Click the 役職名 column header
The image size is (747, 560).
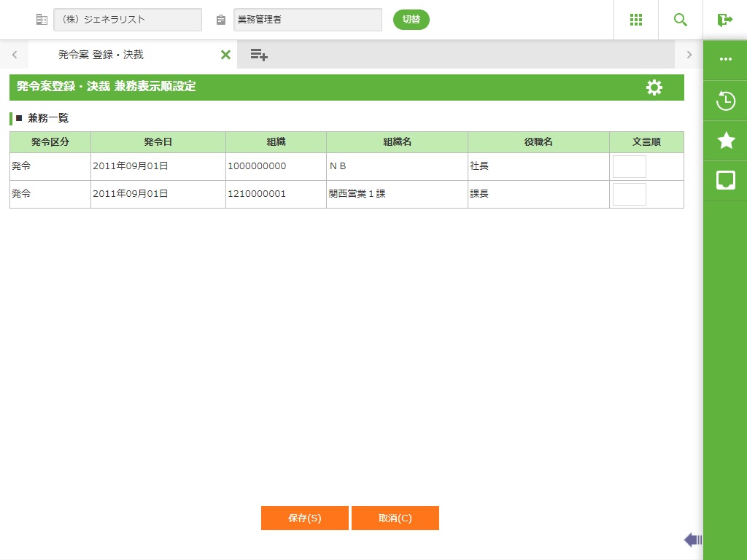point(539,142)
